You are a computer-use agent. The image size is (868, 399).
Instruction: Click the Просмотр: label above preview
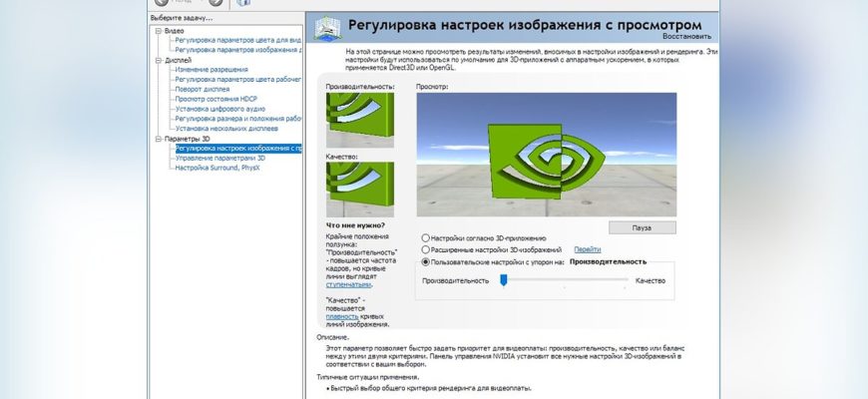[432, 87]
